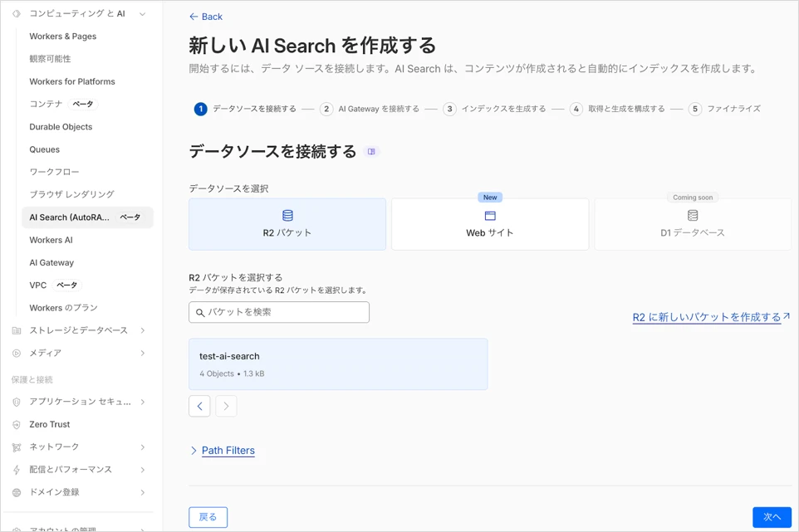Click the ネットワーク sidebar icon

pos(17,447)
